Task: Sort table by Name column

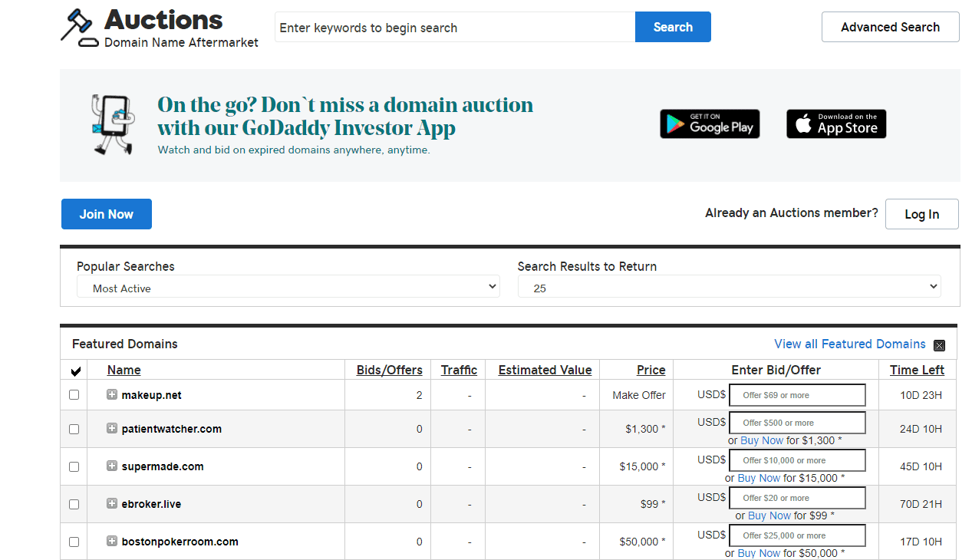Action: point(124,370)
